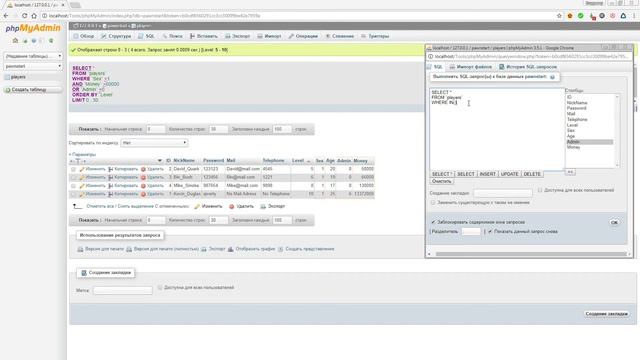
Task: Open the sort by index dropdown
Action: 154,143
